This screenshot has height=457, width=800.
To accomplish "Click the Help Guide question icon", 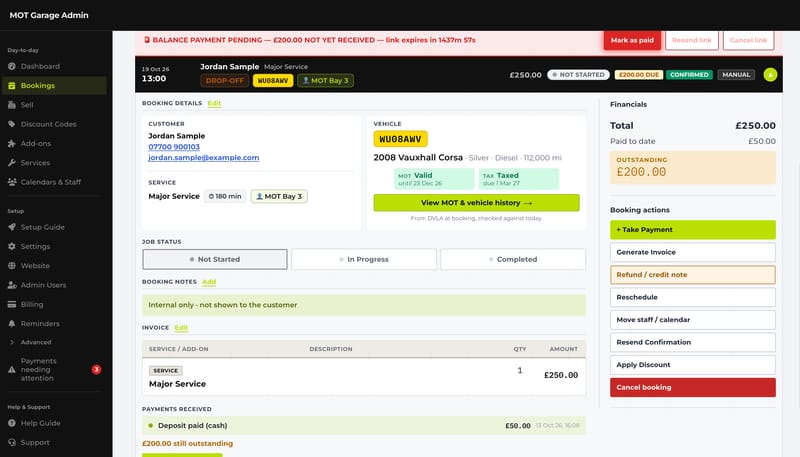I will tap(12, 423).
